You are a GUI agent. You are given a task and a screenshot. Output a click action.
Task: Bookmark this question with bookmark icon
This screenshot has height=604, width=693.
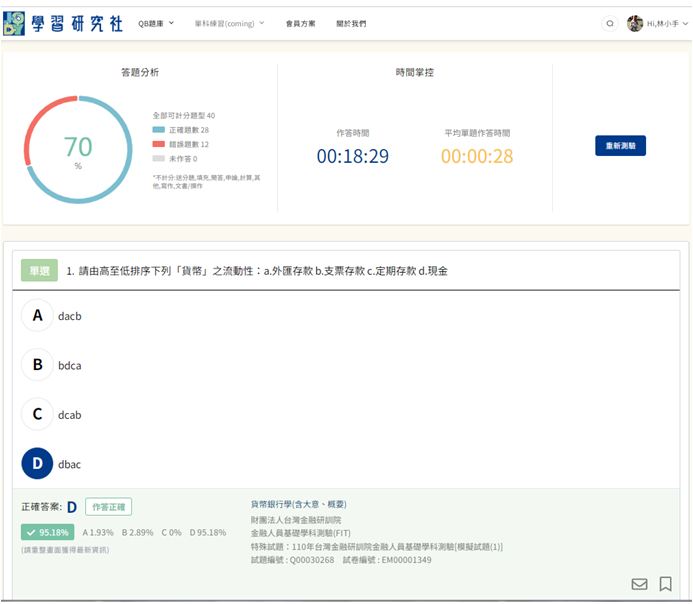click(x=665, y=584)
